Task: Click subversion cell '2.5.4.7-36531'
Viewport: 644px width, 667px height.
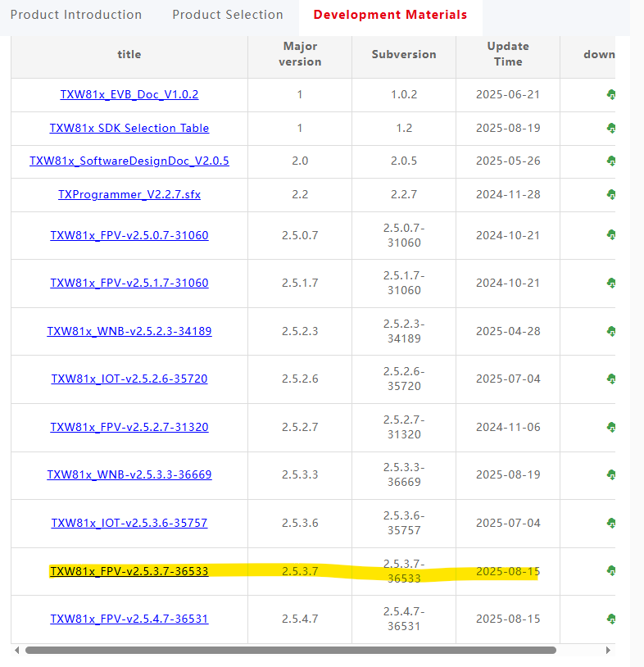Action: 404,619
